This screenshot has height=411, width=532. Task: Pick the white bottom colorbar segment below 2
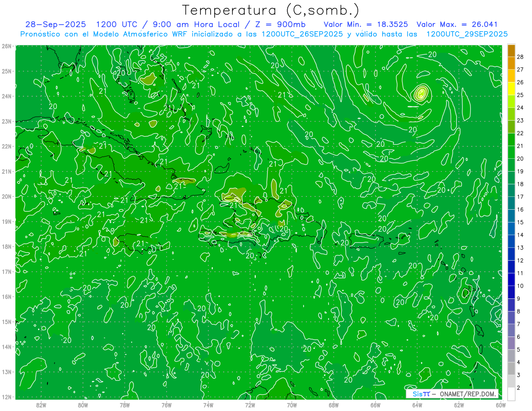tap(511, 394)
